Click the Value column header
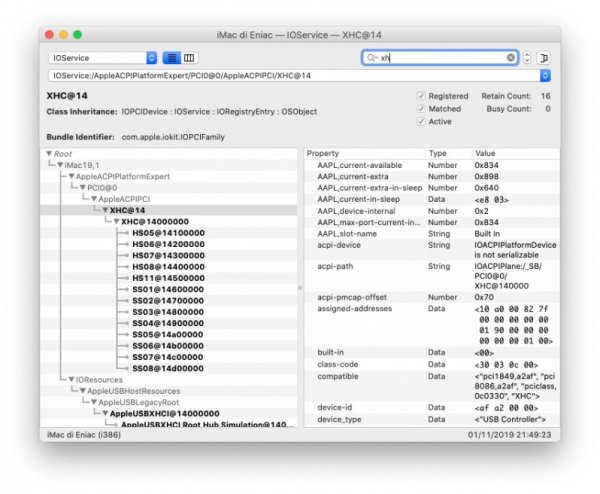Screen dimensions: 600x494 486,153
